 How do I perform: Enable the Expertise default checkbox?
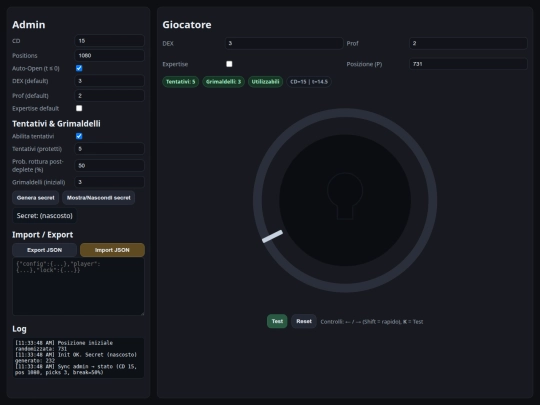pos(79,108)
